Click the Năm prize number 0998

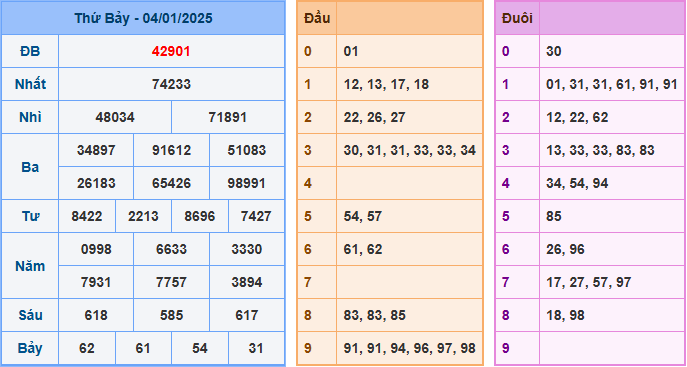click(x=96, y=249)
